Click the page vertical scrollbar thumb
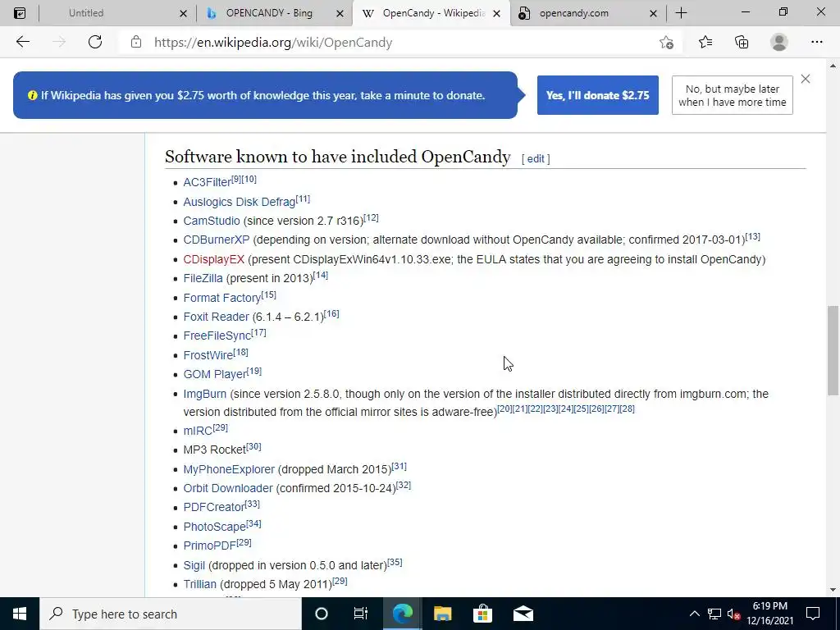Screen dimensions: 840x630 coord(833,350)
